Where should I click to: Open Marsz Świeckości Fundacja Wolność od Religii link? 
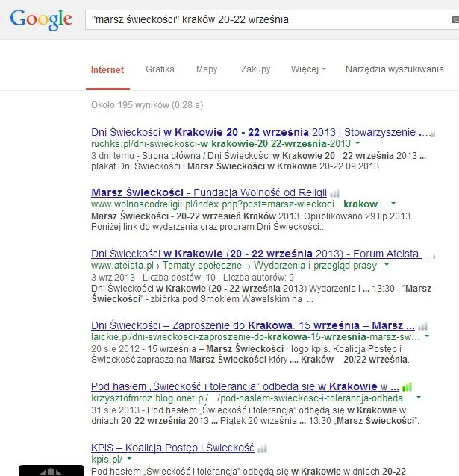pyautogui.click(x=209, y=192)
